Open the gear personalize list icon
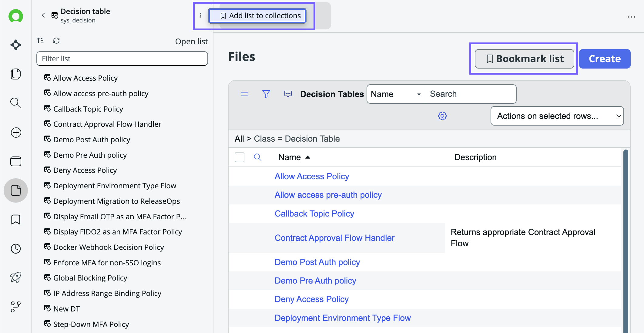This screenshot has width=644, height=333. (x=442, y=116)
